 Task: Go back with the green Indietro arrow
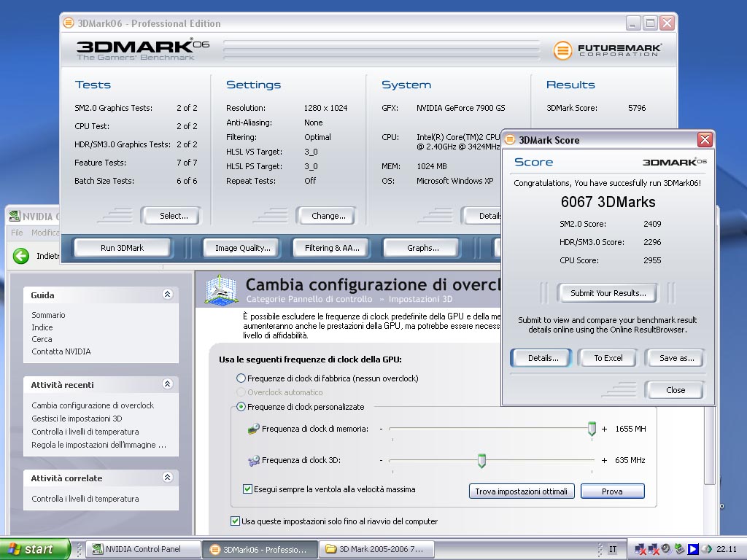(21, 256)
